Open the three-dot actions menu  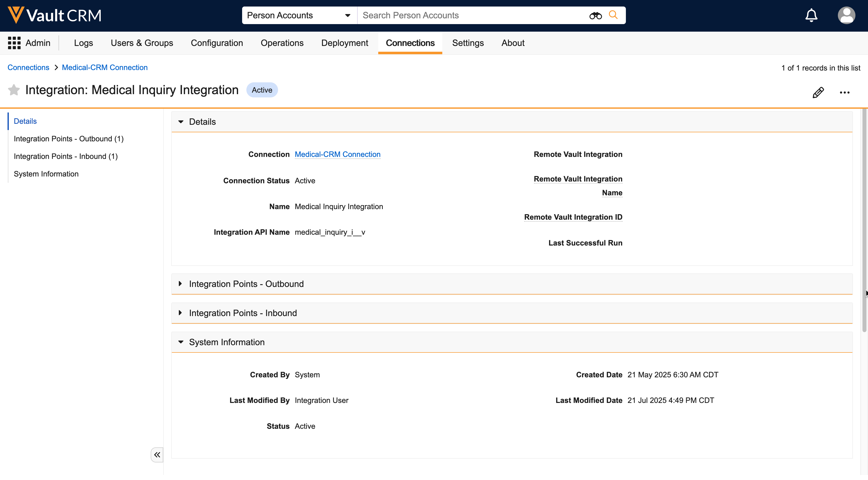(x=844, y=93)
